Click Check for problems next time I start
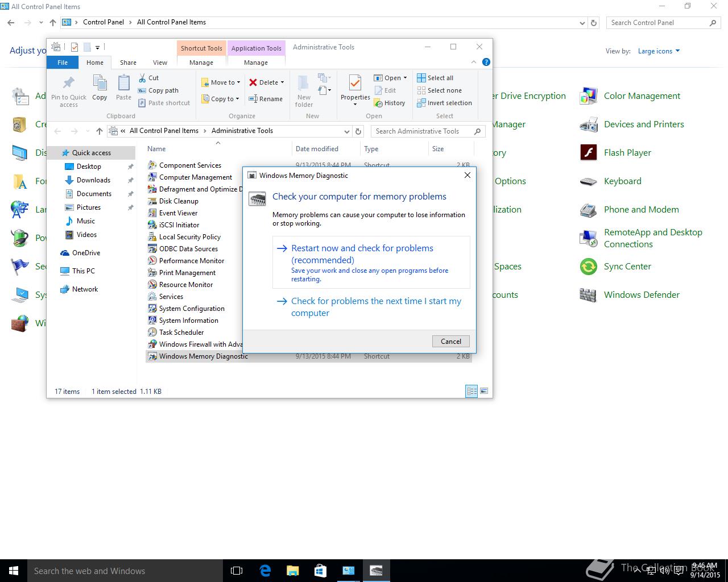The height and width of the screenshot is (582, 728). pos(371,307)
